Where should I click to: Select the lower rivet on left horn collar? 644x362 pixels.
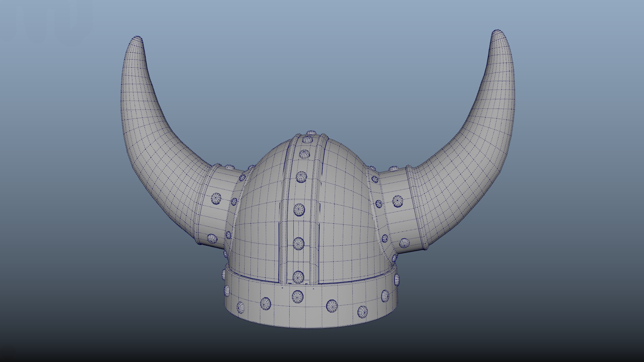pyautogui.click(x=212, y=239)
